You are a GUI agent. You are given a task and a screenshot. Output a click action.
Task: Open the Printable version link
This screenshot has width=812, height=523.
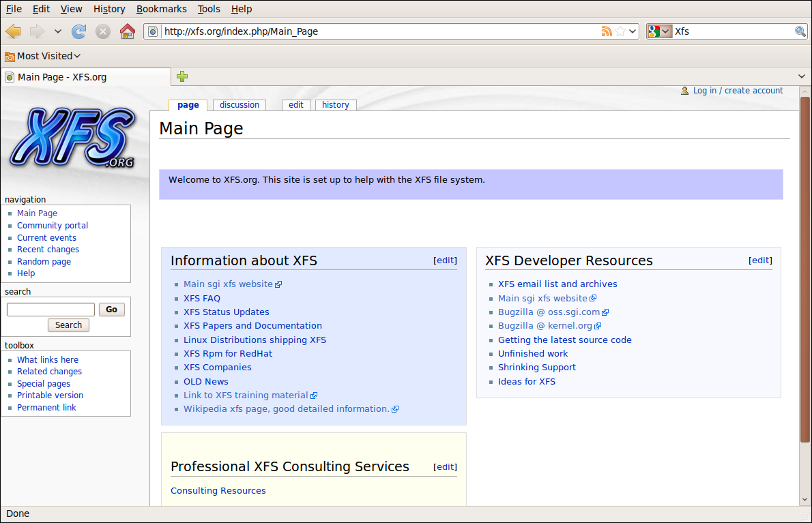[x=50, y=395]
